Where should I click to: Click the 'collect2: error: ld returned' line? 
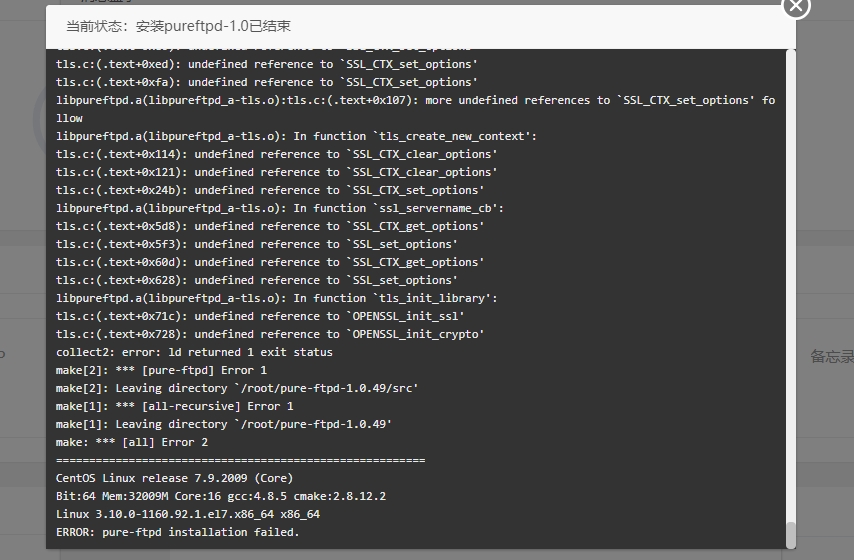(x=194, y=352)
